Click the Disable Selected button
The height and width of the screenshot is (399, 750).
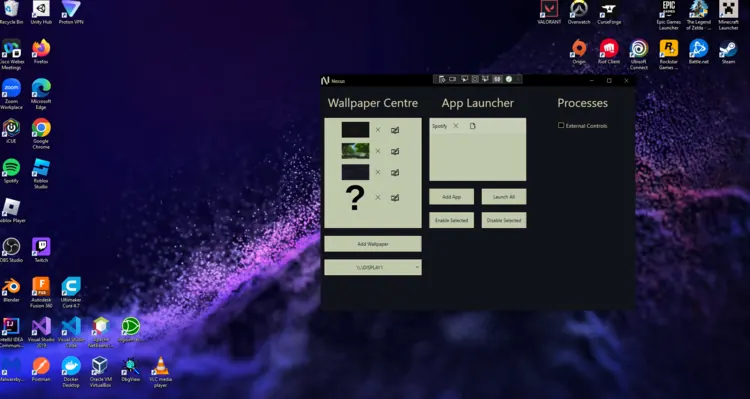504,220
